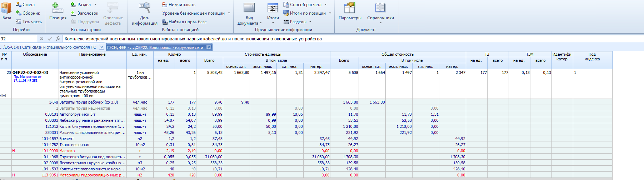Go to Сборник via ribbon icon
The height and width of the screenshot is (180, 644).
[x=28, y=13]
